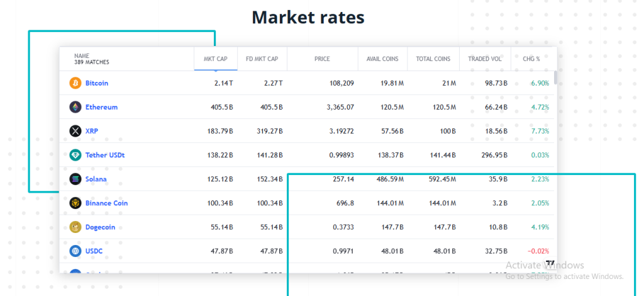The width and height of the screenshot is (644, 296).
Task: Click XRP's change 7.73%
Action: (x=540, y=131)
